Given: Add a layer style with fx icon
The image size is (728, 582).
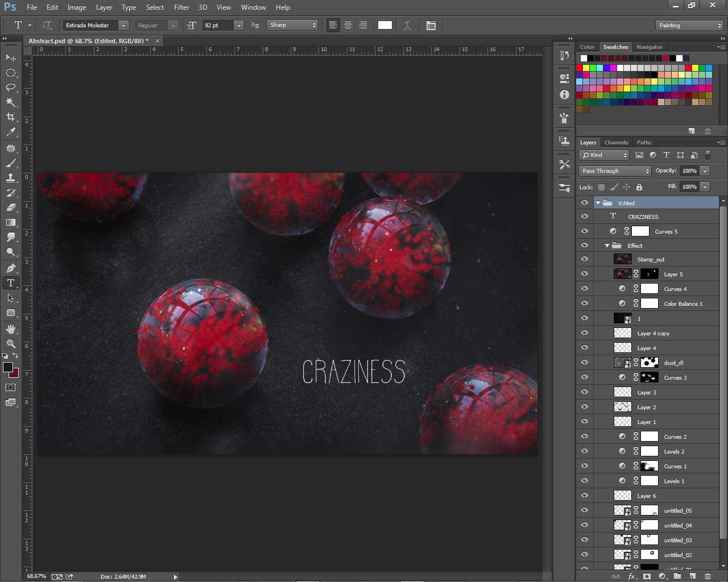Looking at the screenshot, I should pos(631,576).
